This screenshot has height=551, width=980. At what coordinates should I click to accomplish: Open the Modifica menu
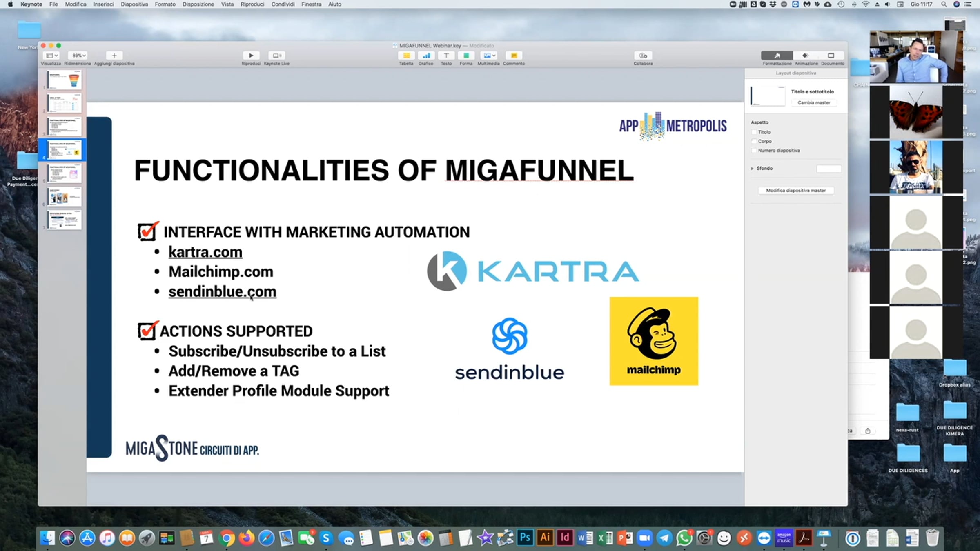click(76, 4)
